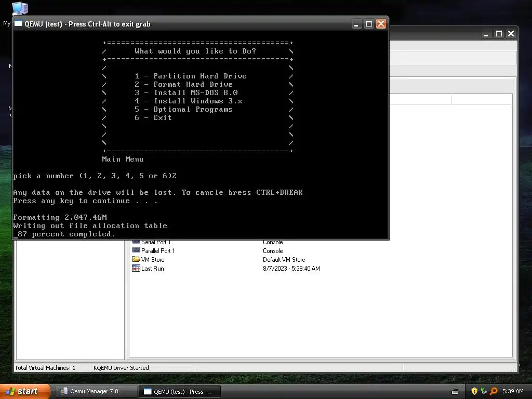Click the Console value for Parallel Port 1
Viewport: 532px width, 399px height.
[x=273, y=251]
